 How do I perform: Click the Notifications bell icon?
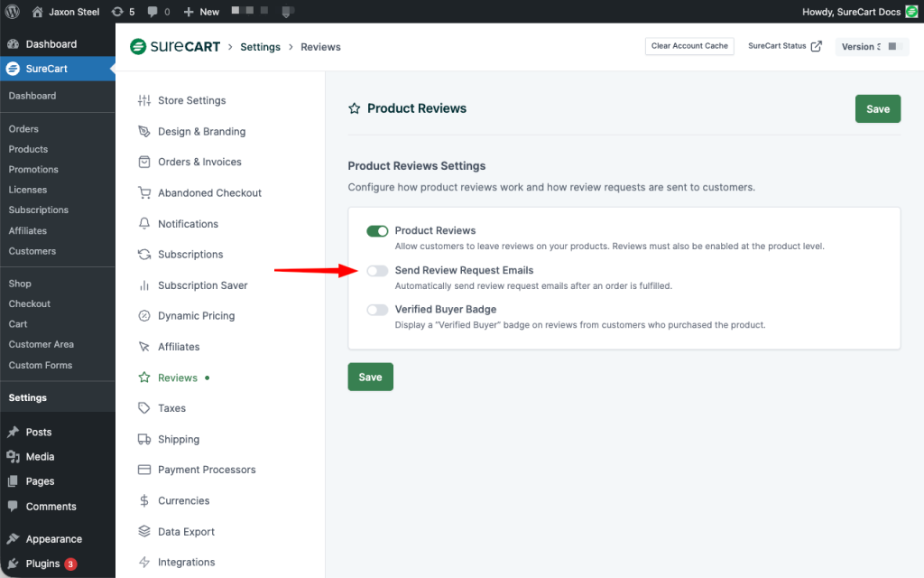tap(143, 223)
